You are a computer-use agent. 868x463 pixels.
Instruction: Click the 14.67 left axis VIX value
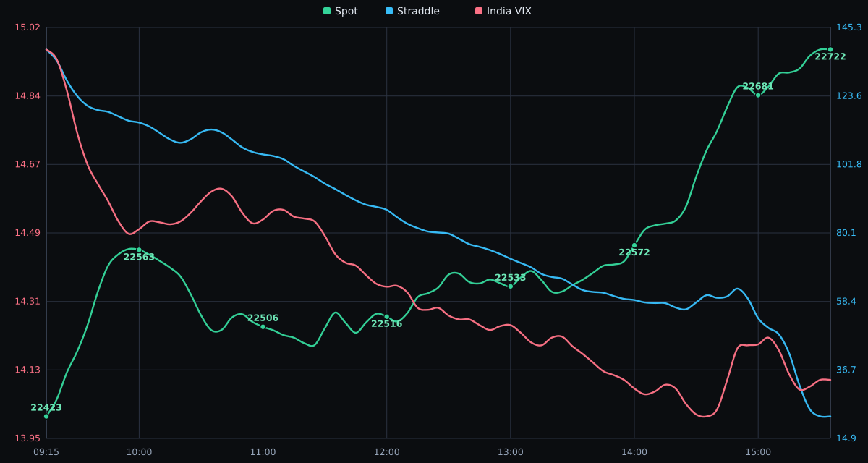coord(27,164)
